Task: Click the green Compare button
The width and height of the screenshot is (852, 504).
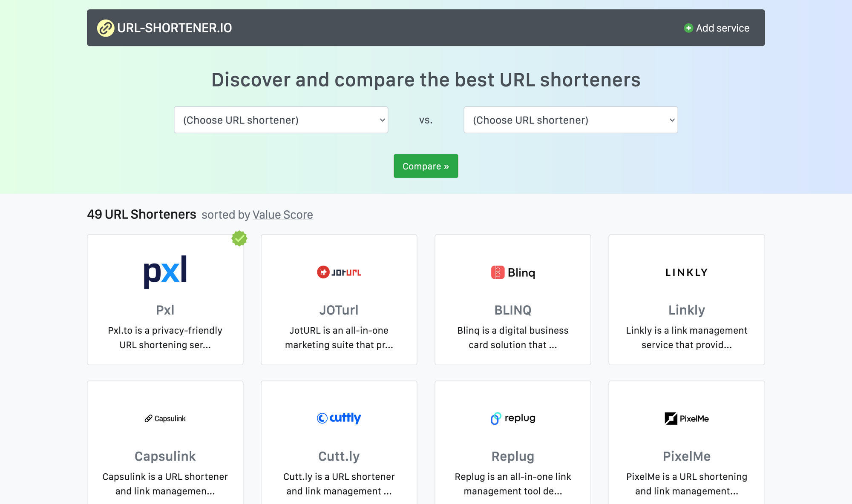Action: coord(426,166)
